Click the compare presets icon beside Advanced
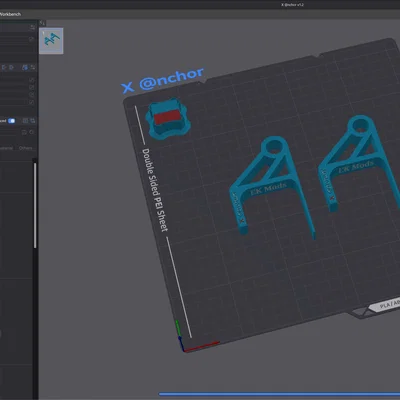This screenshot has height=400, width=400. (x=25, y=121)
